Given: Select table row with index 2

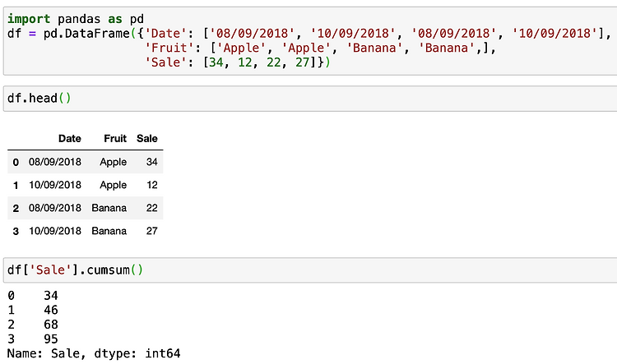Looking at the screenshot, I should tap(85, 208).
